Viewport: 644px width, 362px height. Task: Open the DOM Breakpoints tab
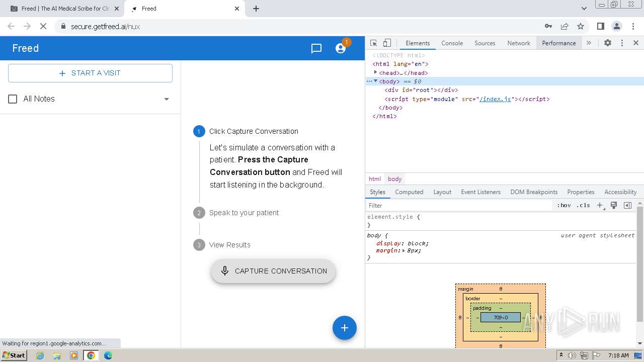tap(534, 192)
